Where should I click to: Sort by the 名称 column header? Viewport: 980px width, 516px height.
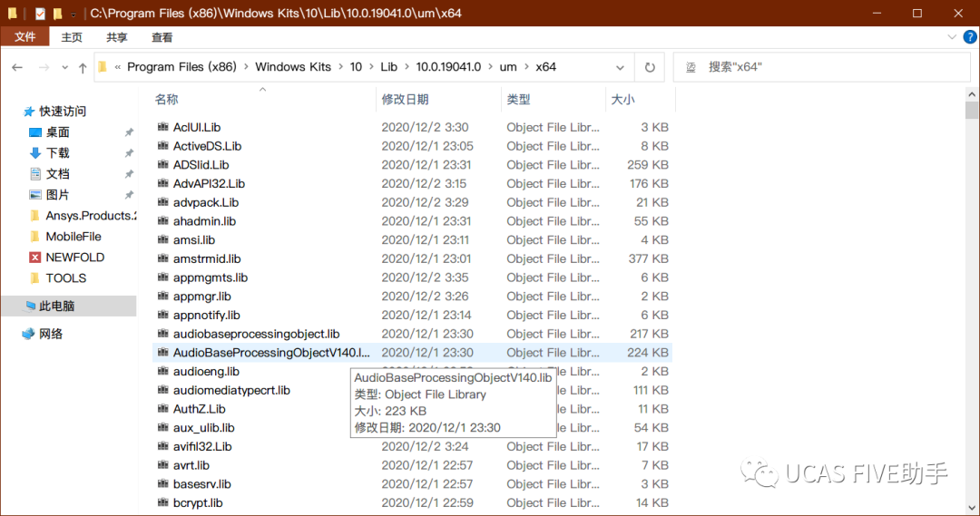point(167,100)
